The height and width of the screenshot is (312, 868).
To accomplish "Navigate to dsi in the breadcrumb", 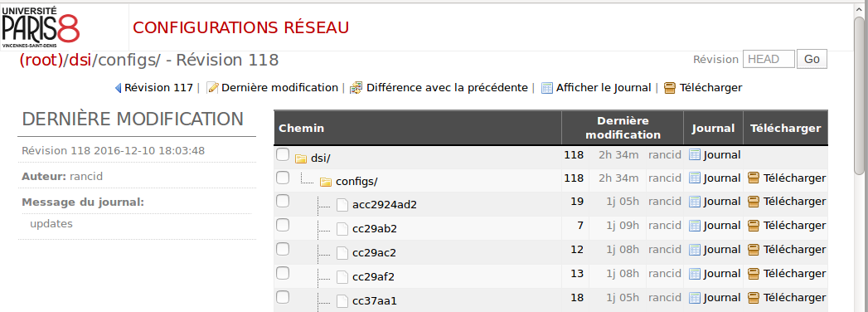I will [80, 60].
